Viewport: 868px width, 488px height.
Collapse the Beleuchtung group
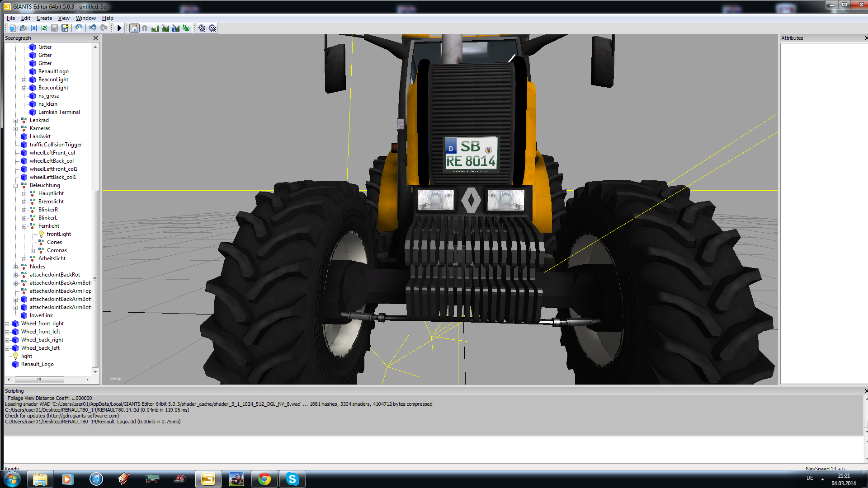click(x=16, y=186)
